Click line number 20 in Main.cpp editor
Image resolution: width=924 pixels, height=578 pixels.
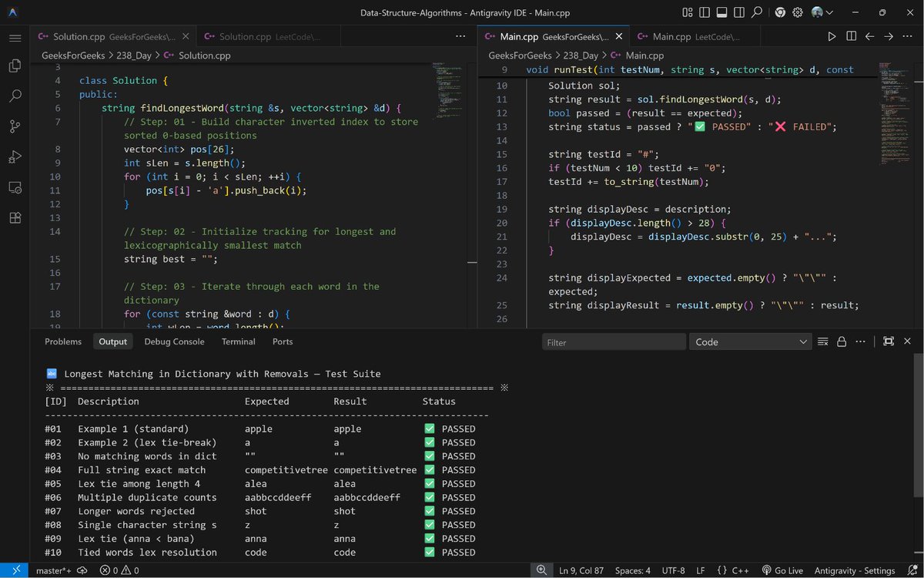tap(502, 223)
